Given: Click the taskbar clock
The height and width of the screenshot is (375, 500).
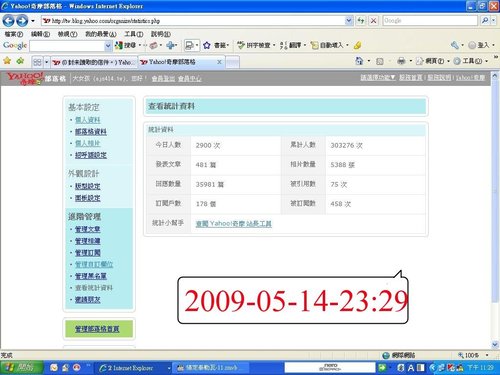Looking at the screenshot, I should [x=480, y=368].
